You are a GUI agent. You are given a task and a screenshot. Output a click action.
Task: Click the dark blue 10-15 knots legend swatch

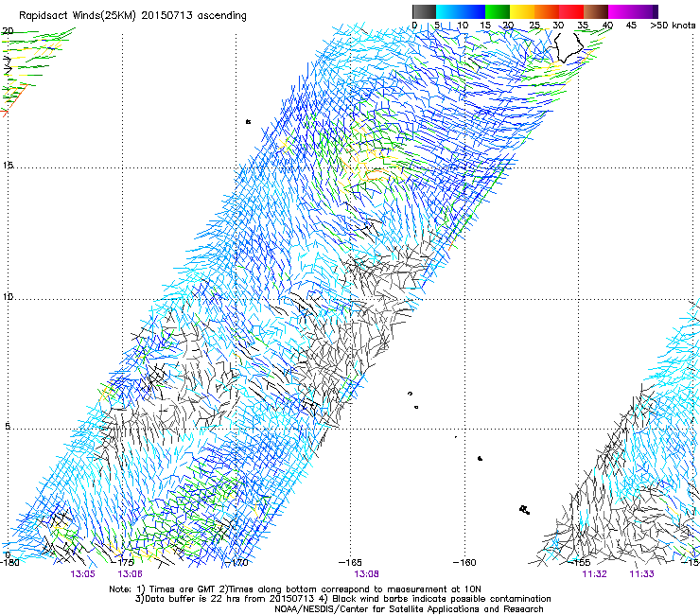[473, 11]
